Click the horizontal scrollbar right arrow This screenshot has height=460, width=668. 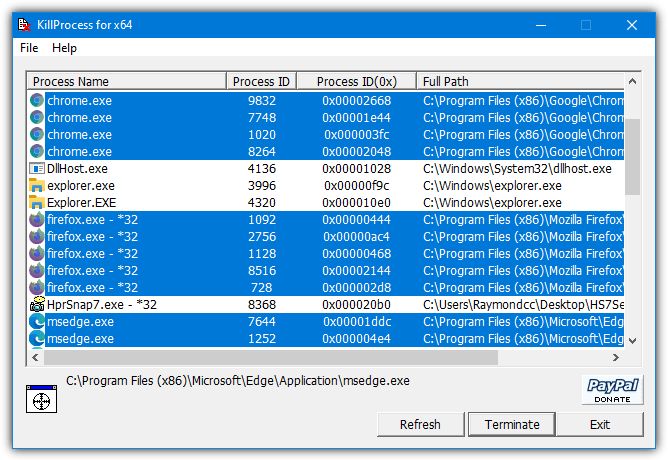click(x=616, y=357)
